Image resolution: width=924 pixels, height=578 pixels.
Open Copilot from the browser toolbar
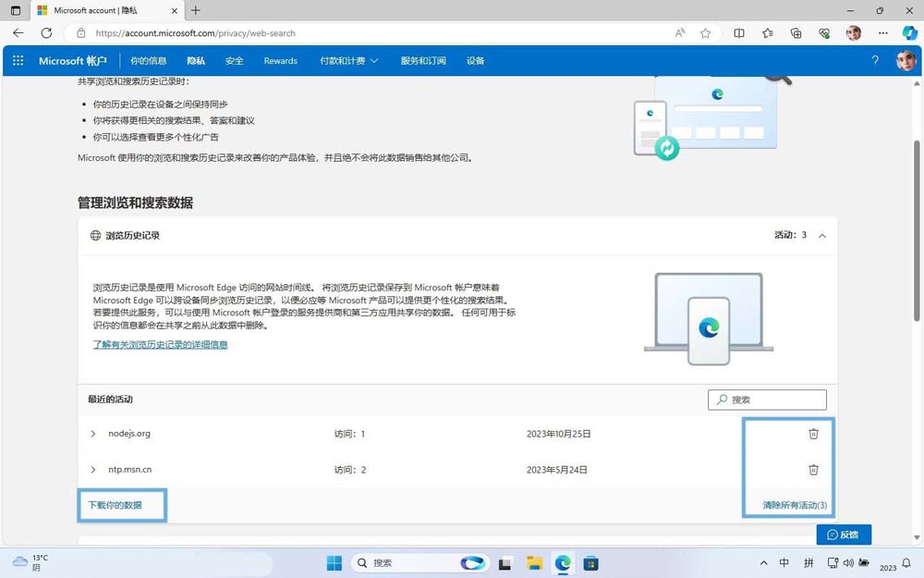pyautogui.click(x=909, y=32)
